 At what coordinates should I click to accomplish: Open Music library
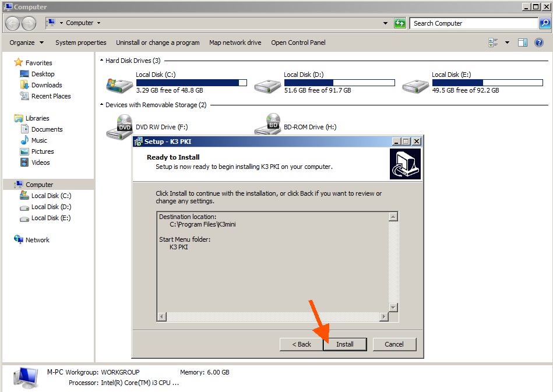coord(39,140)
